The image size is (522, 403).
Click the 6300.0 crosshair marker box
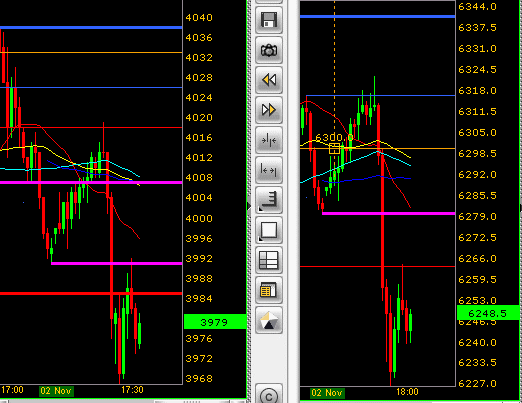pos(334,148)
